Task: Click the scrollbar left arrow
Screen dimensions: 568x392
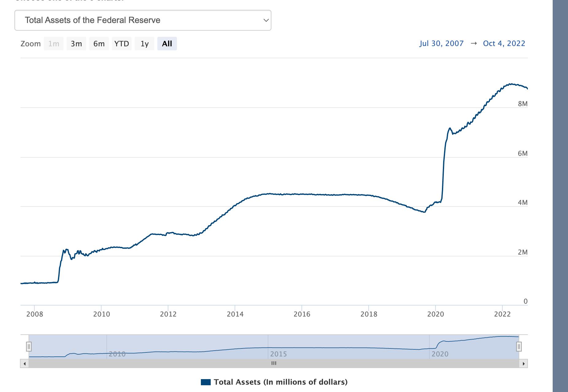Action: point(25,363)
